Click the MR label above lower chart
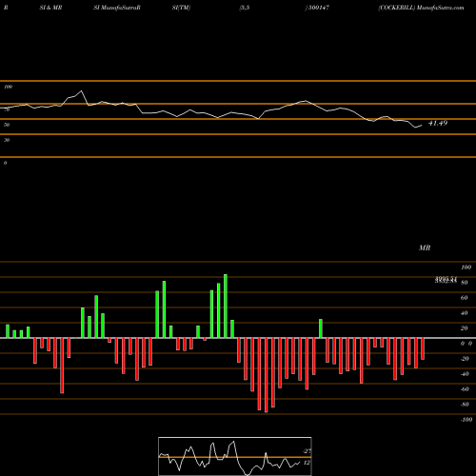 click(425, 248)
